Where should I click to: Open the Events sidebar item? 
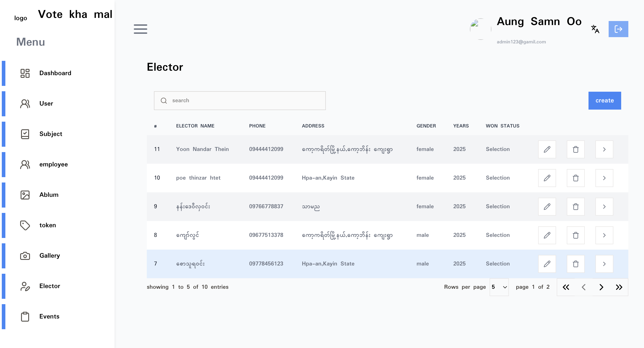[49, 316]
